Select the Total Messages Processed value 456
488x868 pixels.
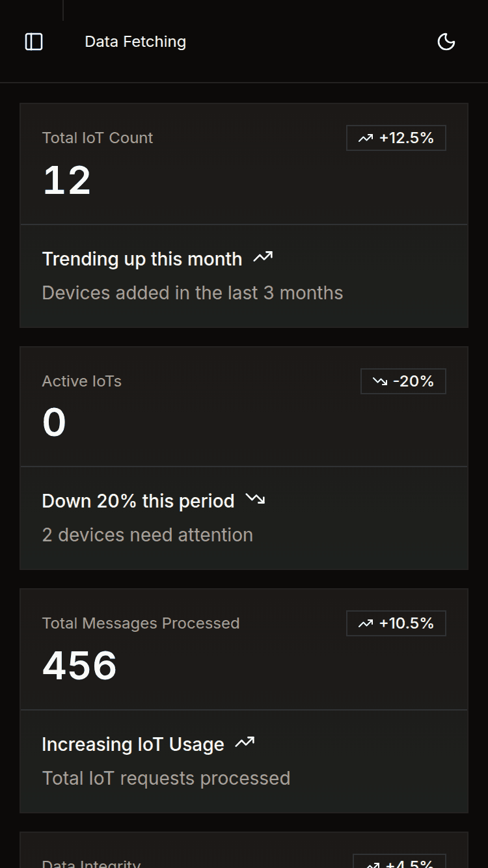79,665
